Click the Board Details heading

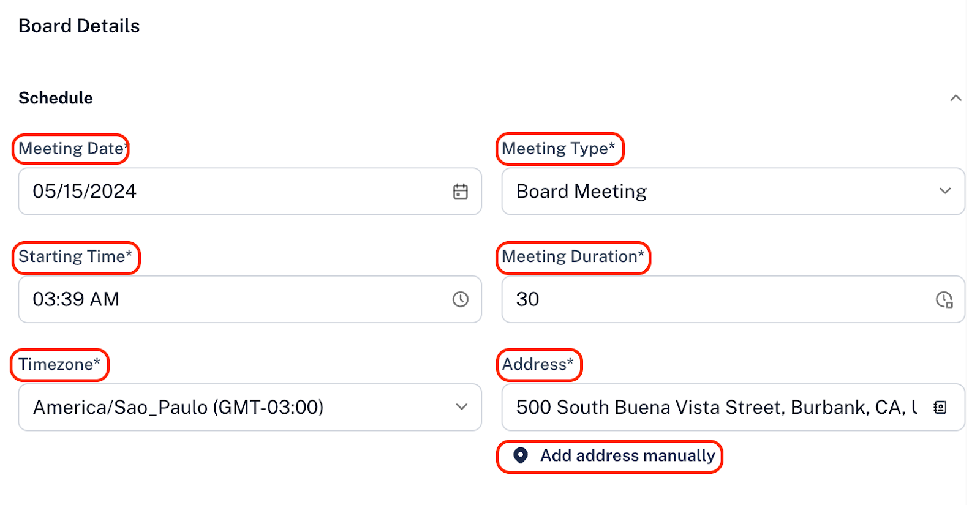coord(79,26)
